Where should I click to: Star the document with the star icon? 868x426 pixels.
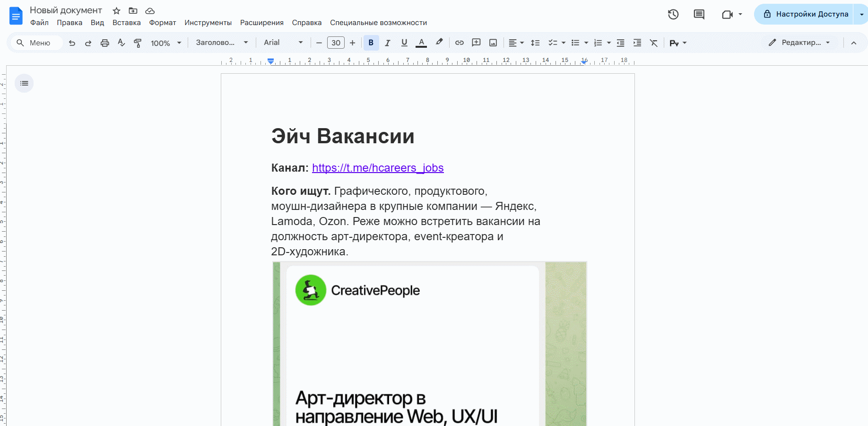pyautogui.click(x=116, y=10)
